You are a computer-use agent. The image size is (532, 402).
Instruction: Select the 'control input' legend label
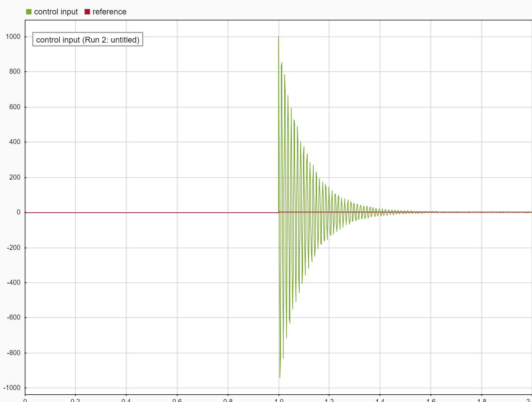click(56, 12)
